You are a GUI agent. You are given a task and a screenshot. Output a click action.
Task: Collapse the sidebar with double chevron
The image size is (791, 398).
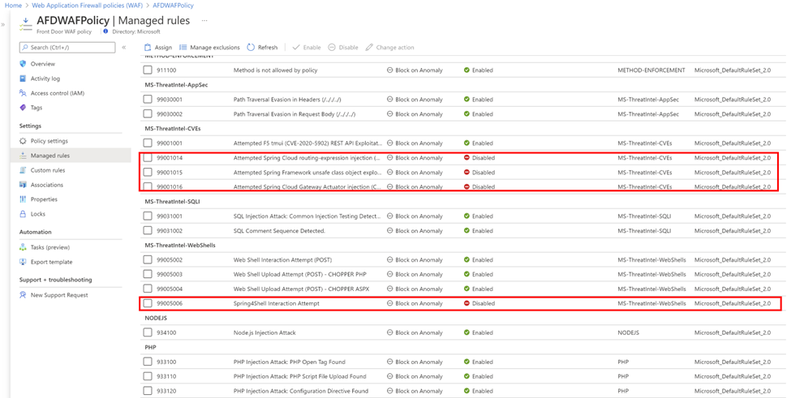click(x=124, y=47)
